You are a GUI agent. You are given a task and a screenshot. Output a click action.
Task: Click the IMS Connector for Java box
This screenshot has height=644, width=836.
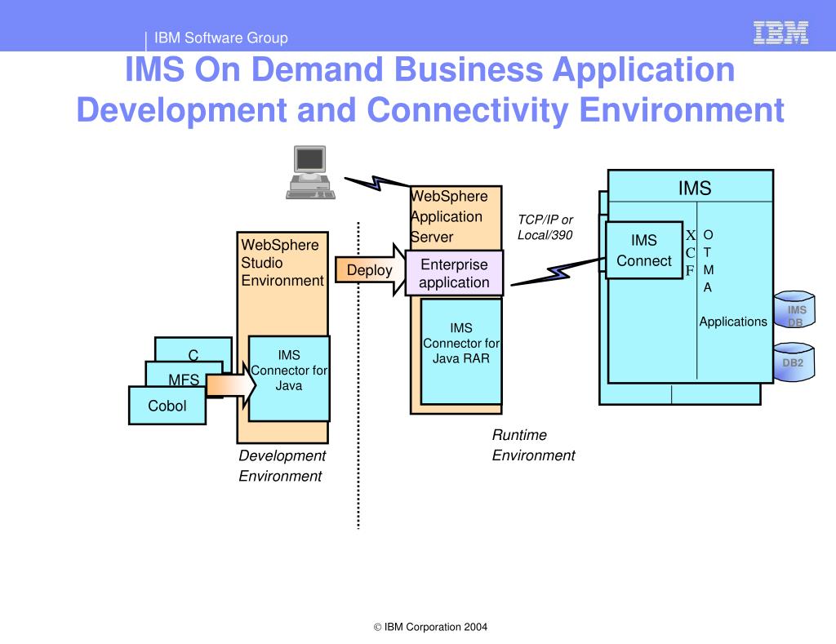coord(289,379)
